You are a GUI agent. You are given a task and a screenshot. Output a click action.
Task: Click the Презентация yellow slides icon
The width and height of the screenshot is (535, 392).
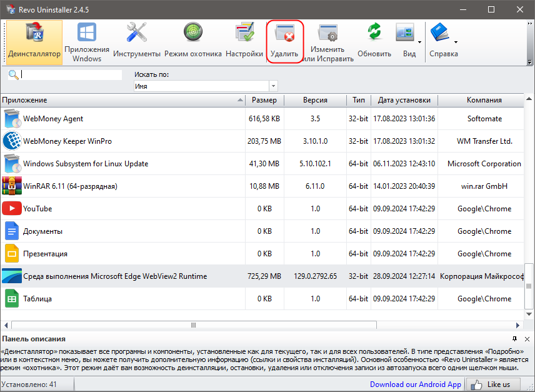(x=12, y=253)
